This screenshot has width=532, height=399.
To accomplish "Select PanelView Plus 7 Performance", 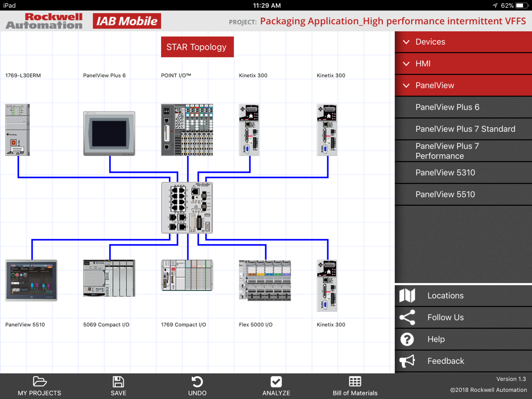I will pyautogui.click(x=462, y=151).
